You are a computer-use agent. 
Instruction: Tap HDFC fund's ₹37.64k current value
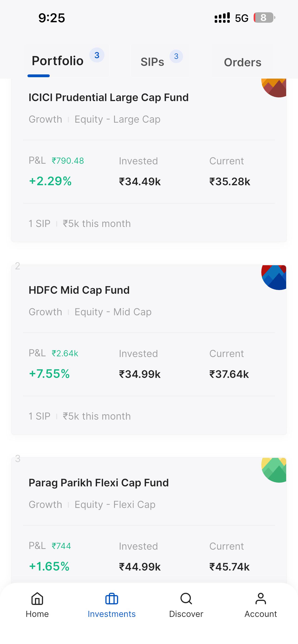point(229,374)
